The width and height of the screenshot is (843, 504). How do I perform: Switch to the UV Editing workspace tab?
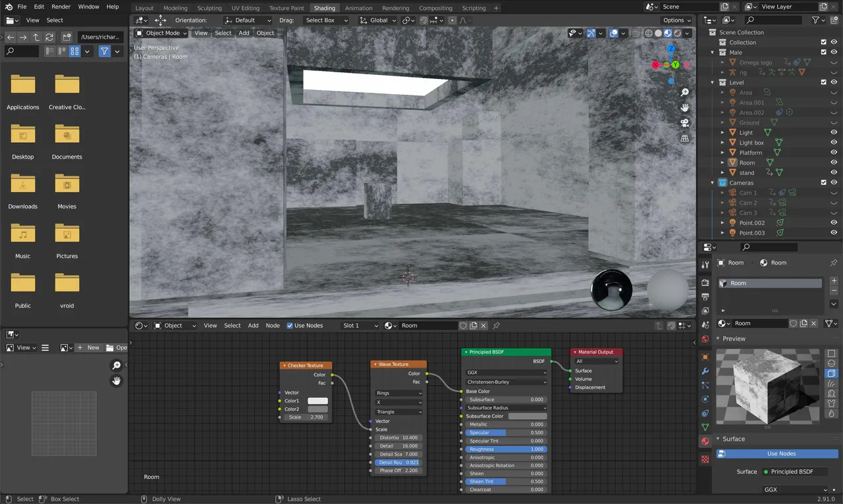tap(245, 8)
